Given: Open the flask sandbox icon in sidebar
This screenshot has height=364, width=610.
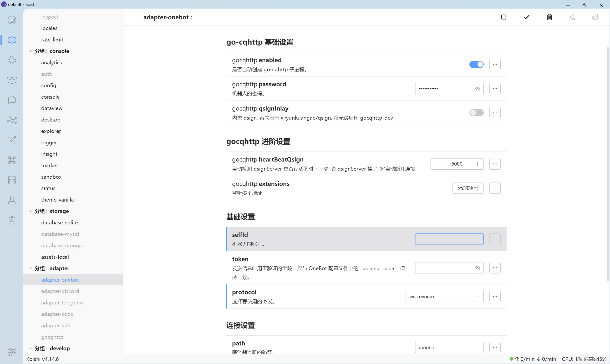Looking at the screenshot, I should [12, 200].
